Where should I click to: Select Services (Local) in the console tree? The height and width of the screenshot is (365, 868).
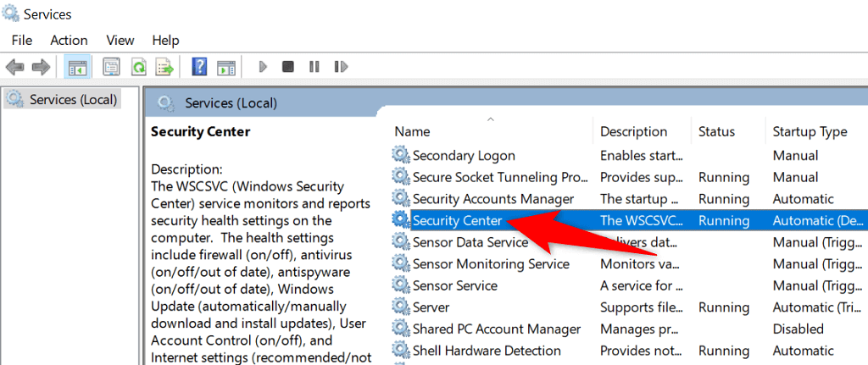click(x=73, y=99)
